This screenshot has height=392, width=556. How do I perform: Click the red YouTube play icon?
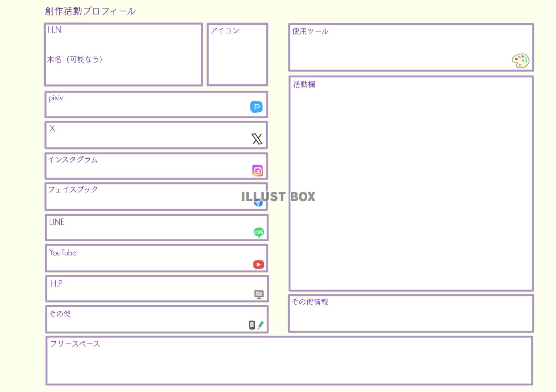coord(258,265)
